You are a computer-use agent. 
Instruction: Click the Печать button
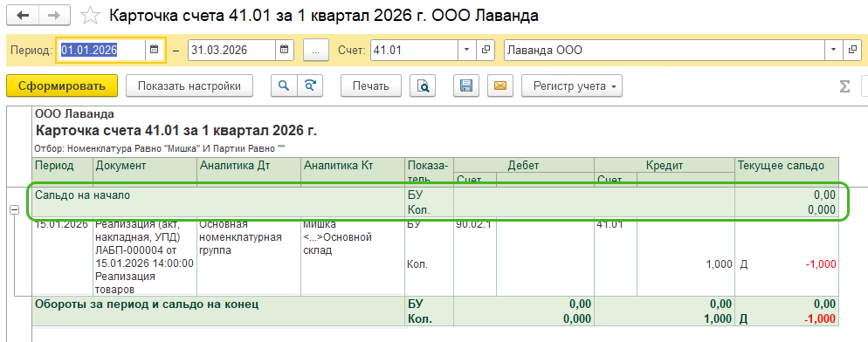[x=372, y=85]
